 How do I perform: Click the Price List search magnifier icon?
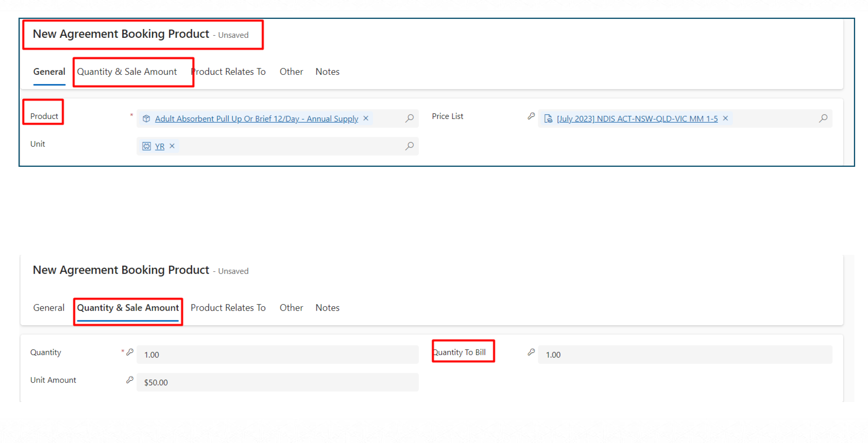pyautogui.click(x=823, y=118)
